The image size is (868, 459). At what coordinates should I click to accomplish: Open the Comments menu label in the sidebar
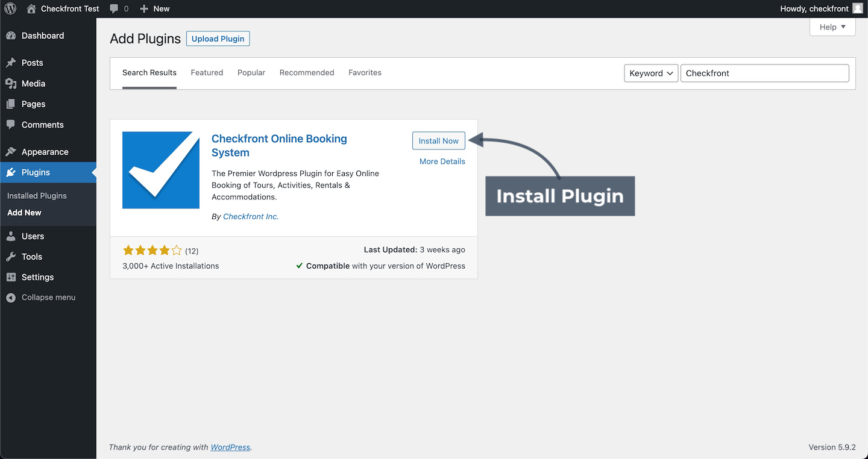pyautogui.click(x=43, y=125)
